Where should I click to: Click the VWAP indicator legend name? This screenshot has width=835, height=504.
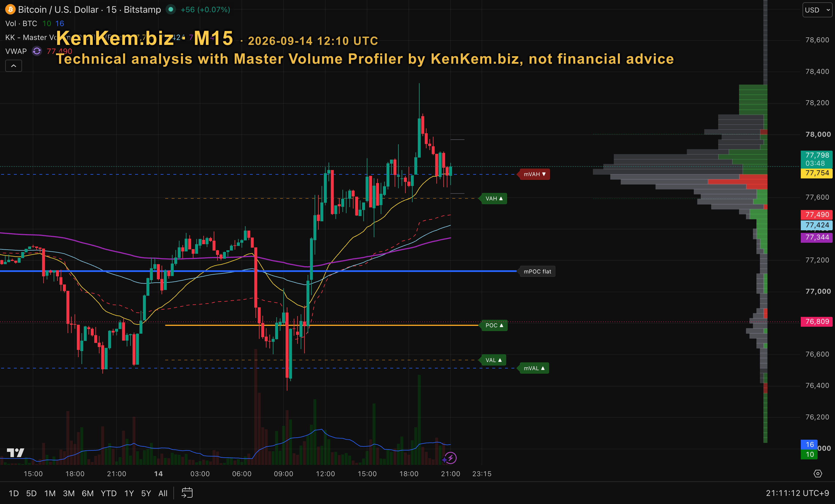point(16,51)
